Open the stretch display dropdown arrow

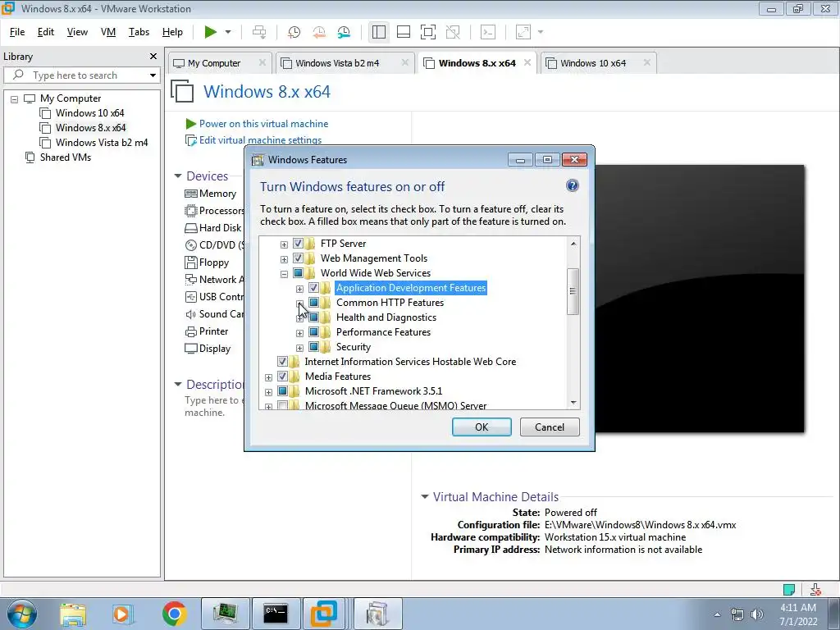coord(541,32)
